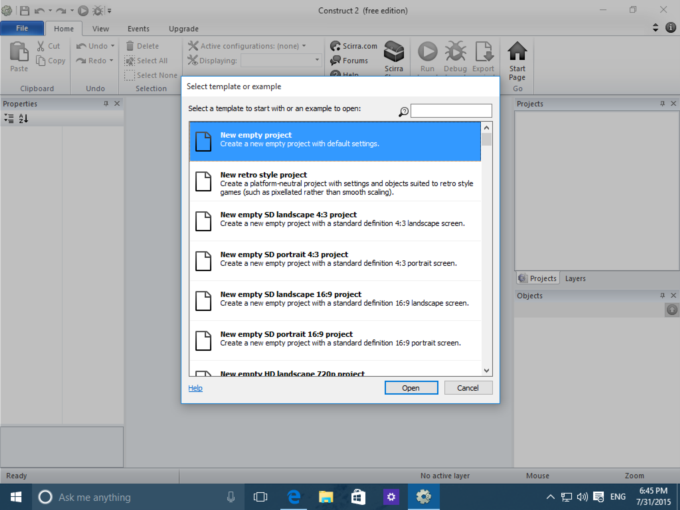This screenshot has height=510, width=680.
Task: Close the Objects panel
Action: click(x=673, y=295)
